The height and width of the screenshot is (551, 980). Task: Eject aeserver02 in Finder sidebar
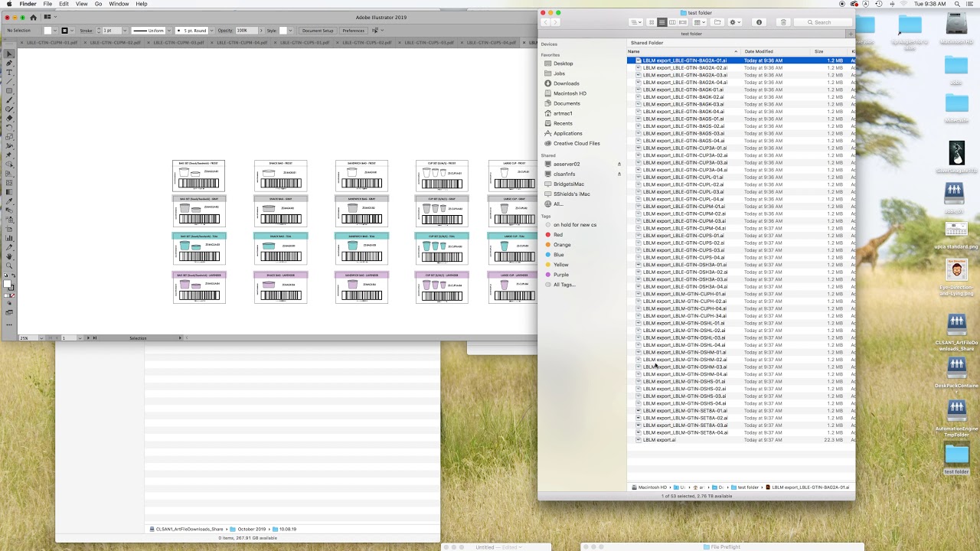pos(619,164)
